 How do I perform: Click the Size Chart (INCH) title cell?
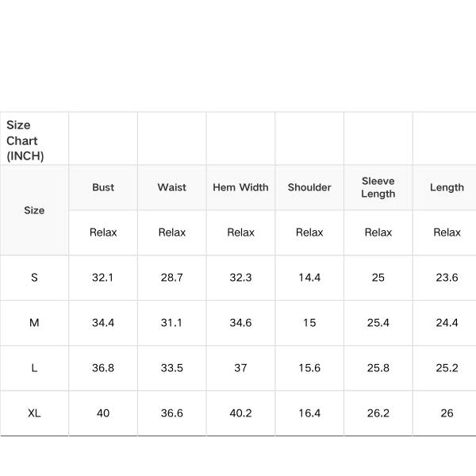coord(25,140)
